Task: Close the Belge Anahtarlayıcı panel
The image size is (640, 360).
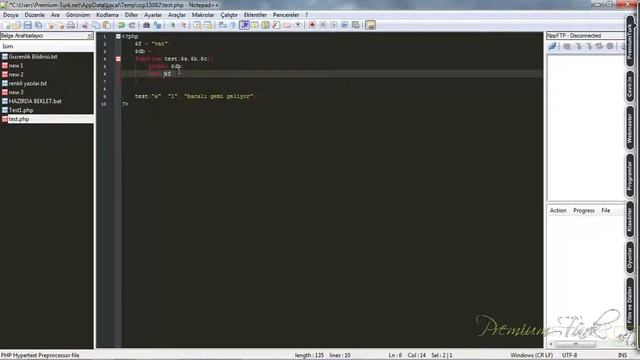Action: [x=90, y=36]
